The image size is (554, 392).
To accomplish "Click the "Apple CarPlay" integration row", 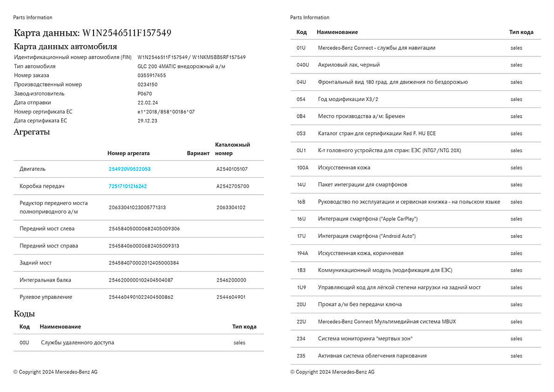I will (x=367, y=219).
